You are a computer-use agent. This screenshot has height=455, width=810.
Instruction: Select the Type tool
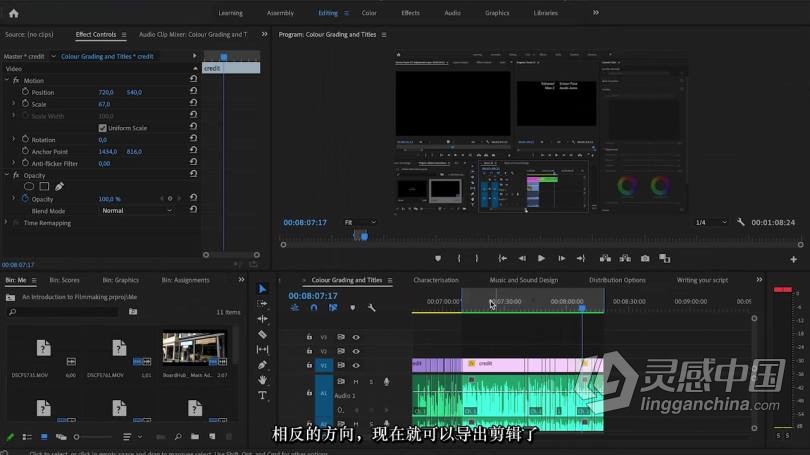(x=262, y=396)
